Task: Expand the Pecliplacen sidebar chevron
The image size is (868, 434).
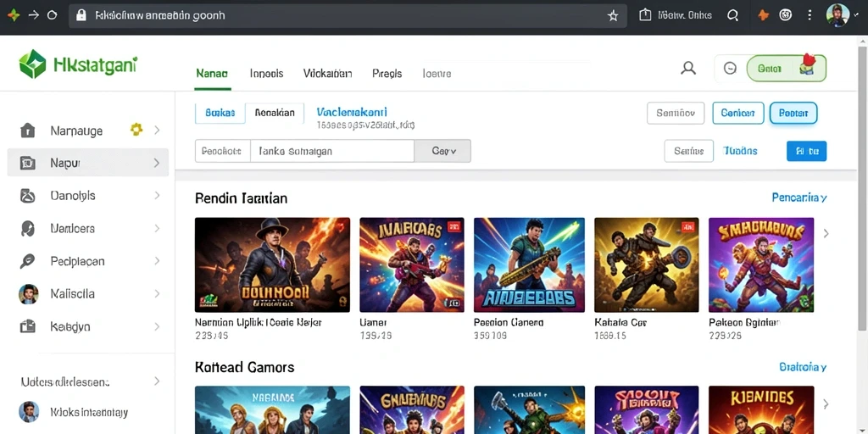Action: tap(157, 261)
